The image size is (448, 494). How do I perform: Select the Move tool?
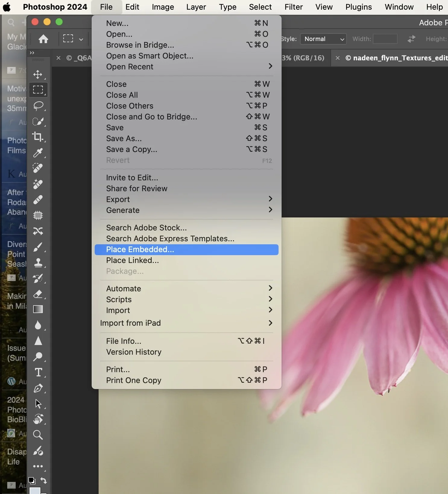click(38, 74)
